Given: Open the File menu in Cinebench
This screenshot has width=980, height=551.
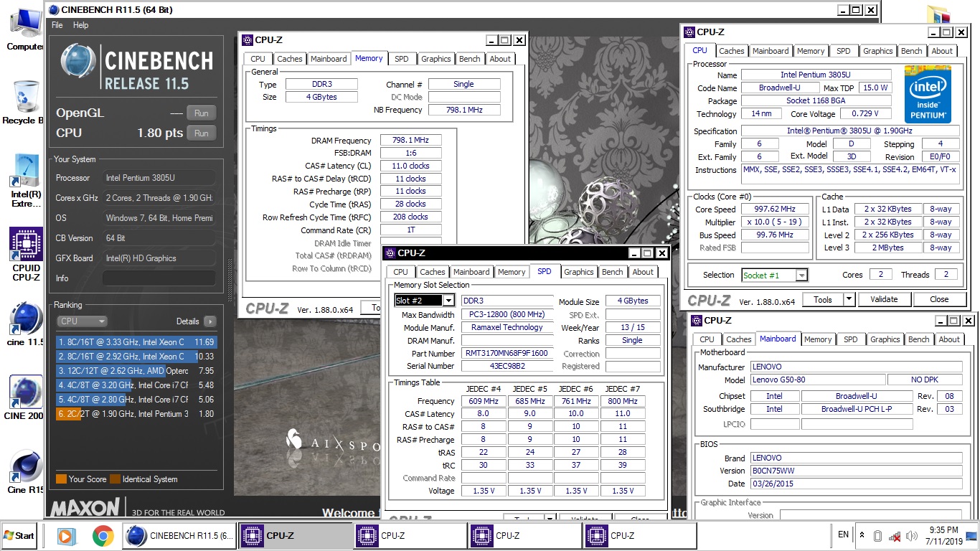Looking at the screenshot, I should (57, 25).
